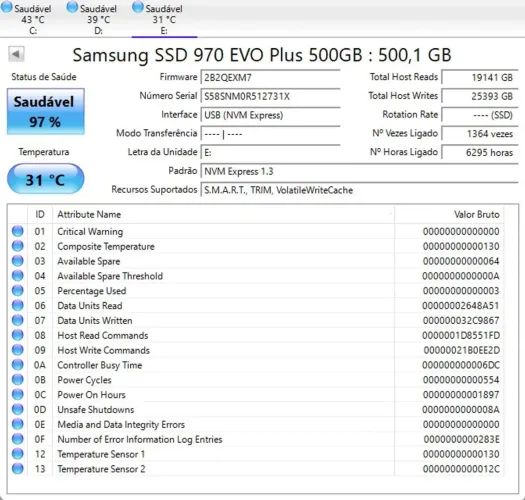Click the Firmware field 2B2QEXM7

click(270, 78)
